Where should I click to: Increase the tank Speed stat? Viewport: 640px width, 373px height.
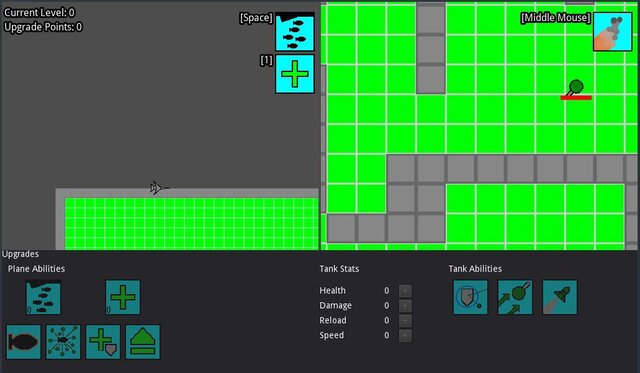[x=405, y=335]
